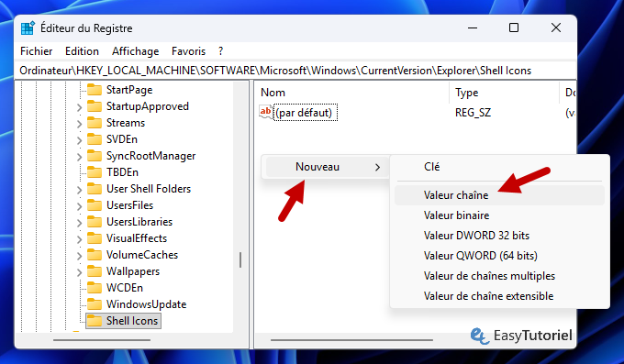The image size is (624, 364).
Task: Click the TBDEn folder icon
Action: (95, 172)
